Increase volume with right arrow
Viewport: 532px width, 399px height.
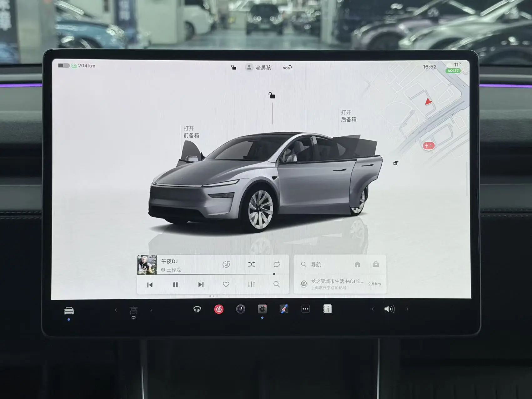407,309
